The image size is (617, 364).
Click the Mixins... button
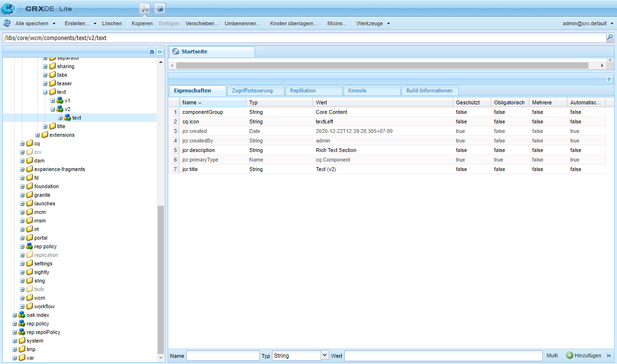(x=337, y=23)
